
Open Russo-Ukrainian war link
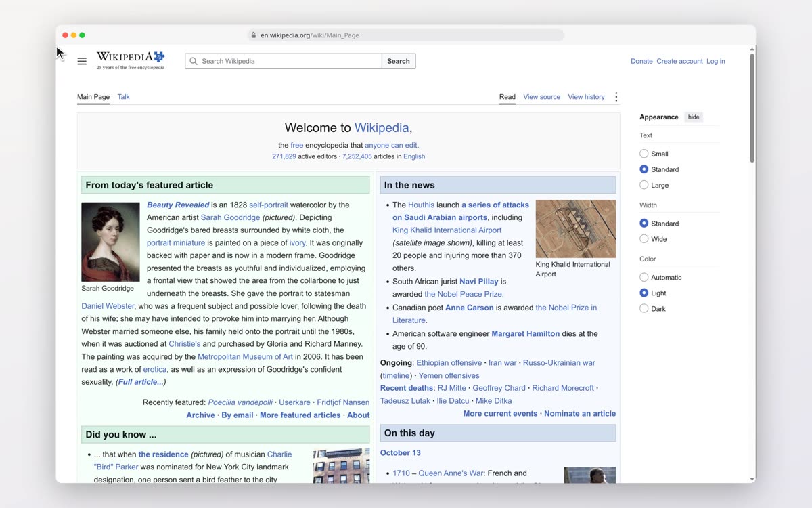[x=559, y=362]
